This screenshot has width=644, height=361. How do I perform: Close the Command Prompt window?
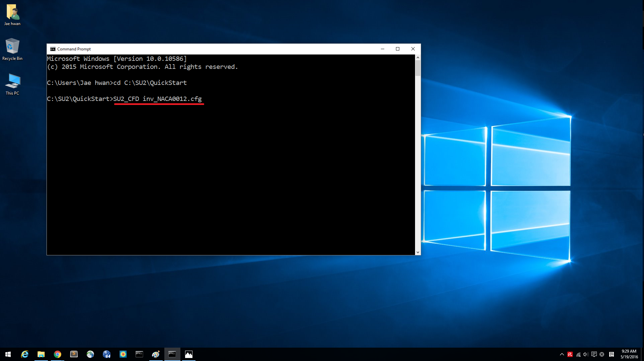pos(413,49)
